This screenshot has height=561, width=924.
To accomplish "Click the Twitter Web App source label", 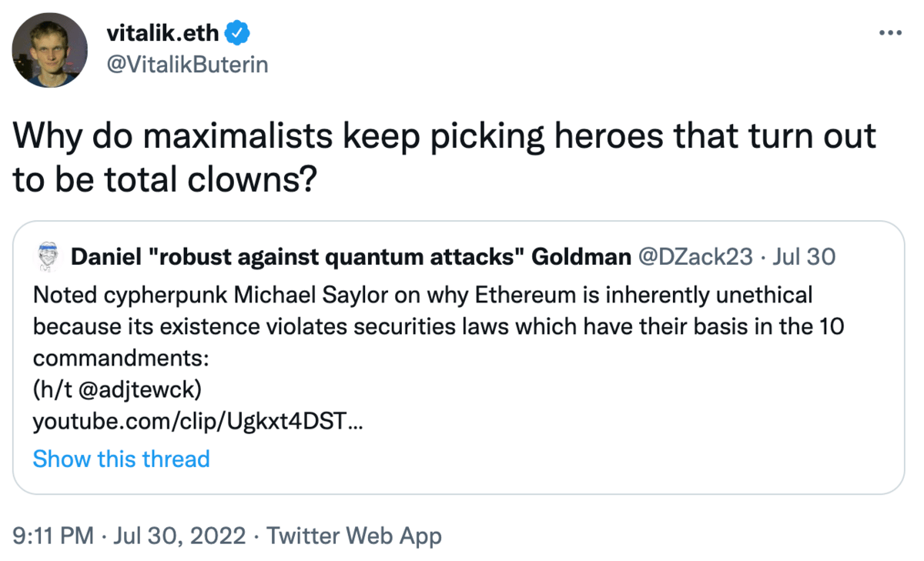I will [x=354, y=536].
